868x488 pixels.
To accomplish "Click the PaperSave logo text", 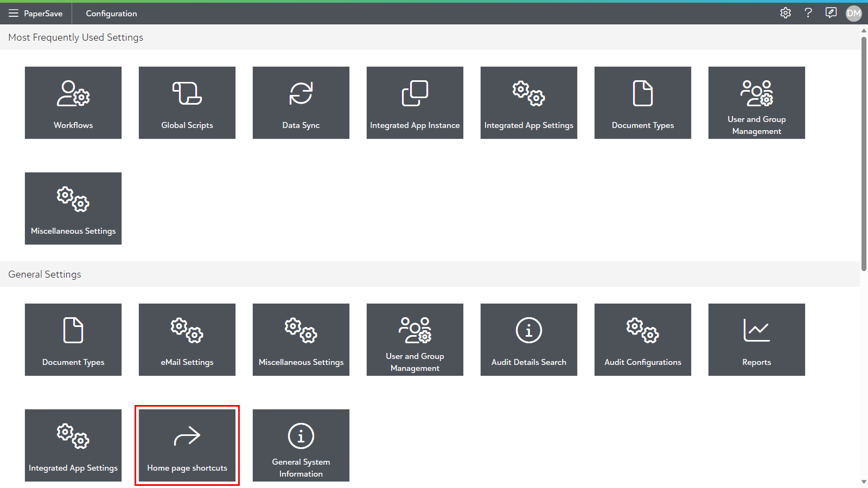I will point(43,14).
